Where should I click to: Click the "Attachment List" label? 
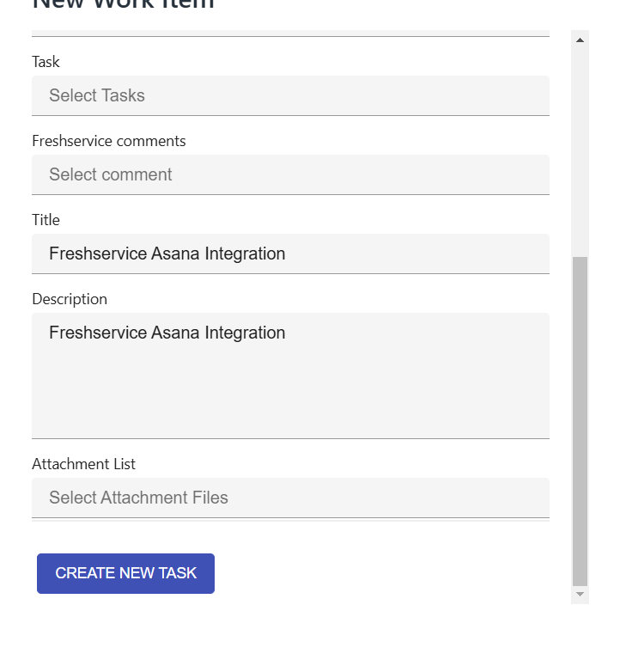point(83,464)
